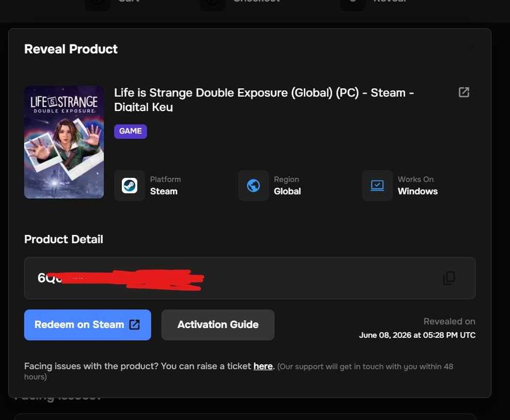Image resolution: width=510 pixels, height=420 pixels.
Task: Click the Life is Strange cover thumbnail
Action: [64, 142]
